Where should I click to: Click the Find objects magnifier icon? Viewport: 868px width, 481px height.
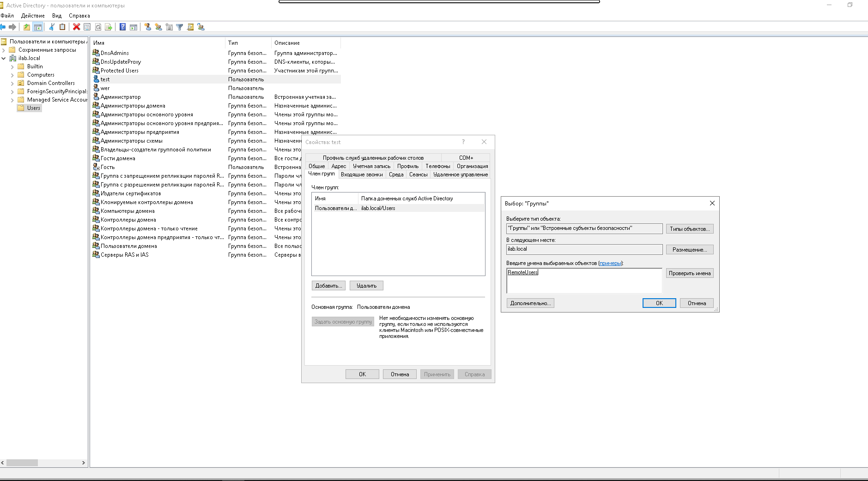(190, 27)
